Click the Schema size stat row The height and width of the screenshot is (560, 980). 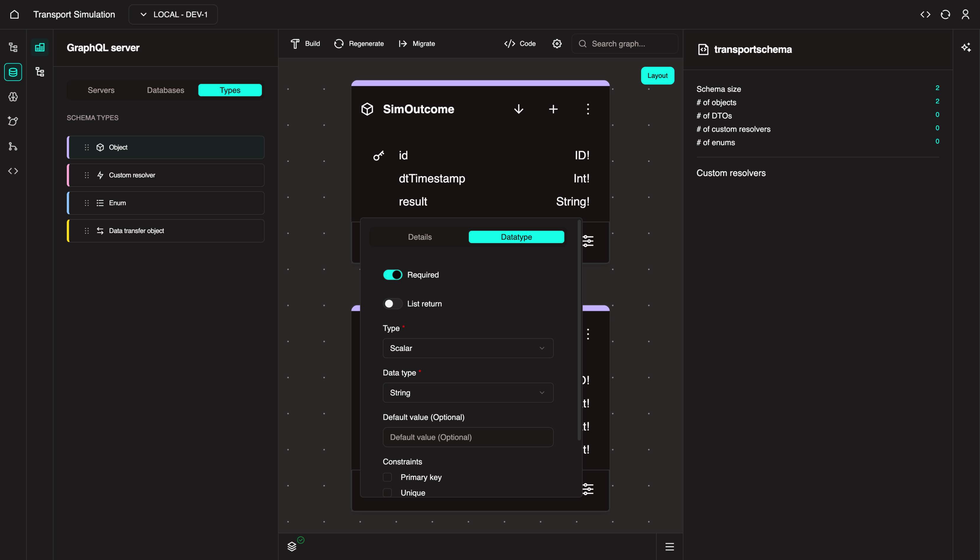tap(818, 89)
